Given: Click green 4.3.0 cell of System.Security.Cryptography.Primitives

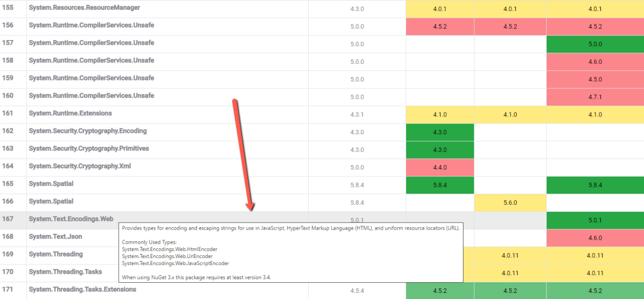Looking at the screenshot, I should tap(440, 150).
